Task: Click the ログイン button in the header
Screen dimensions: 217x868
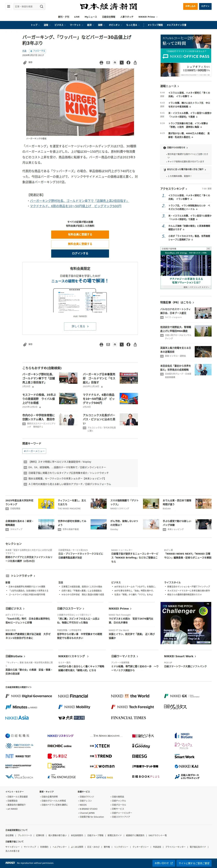Action: pos(205,6)
